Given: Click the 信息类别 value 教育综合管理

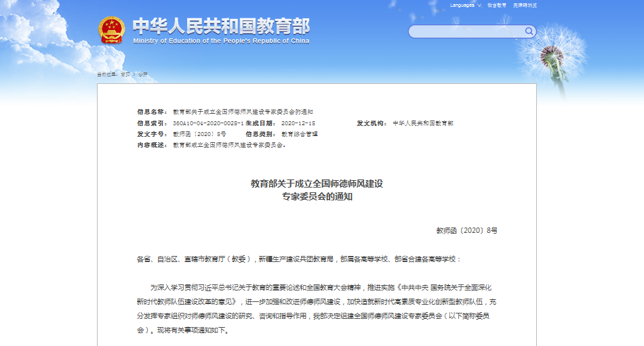Looking at the screenshot, I should point(299,134).
